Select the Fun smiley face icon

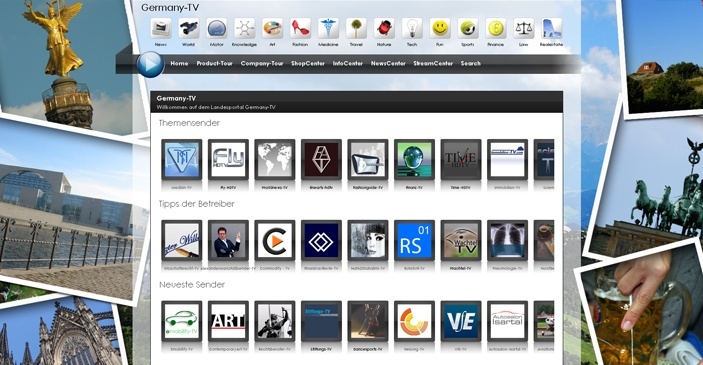point(440,28)
